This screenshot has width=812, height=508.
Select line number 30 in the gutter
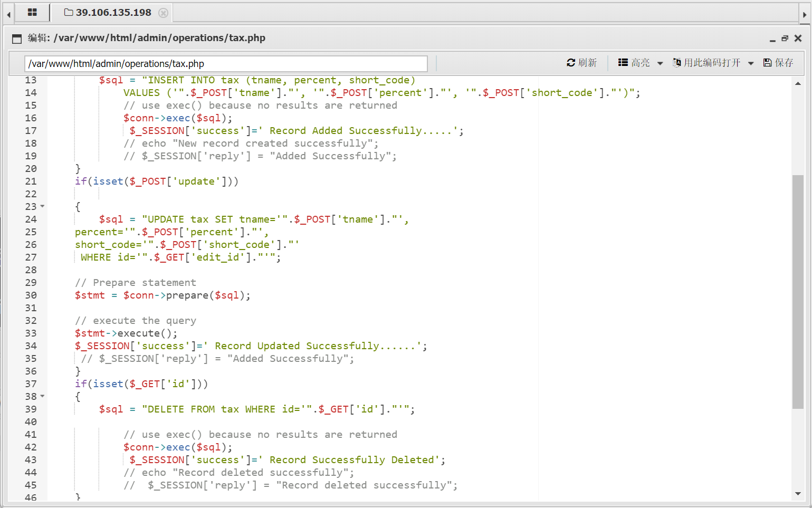tap(31, 295)
